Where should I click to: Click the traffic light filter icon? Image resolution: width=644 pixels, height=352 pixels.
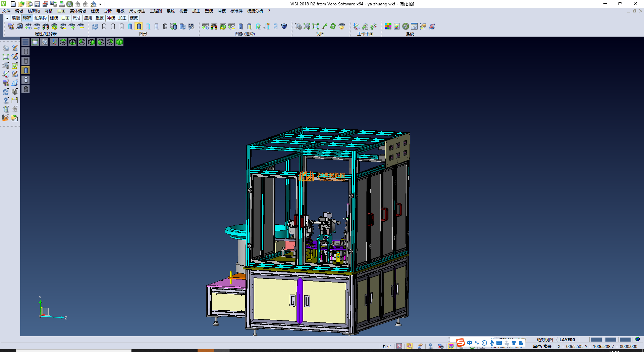46,27
